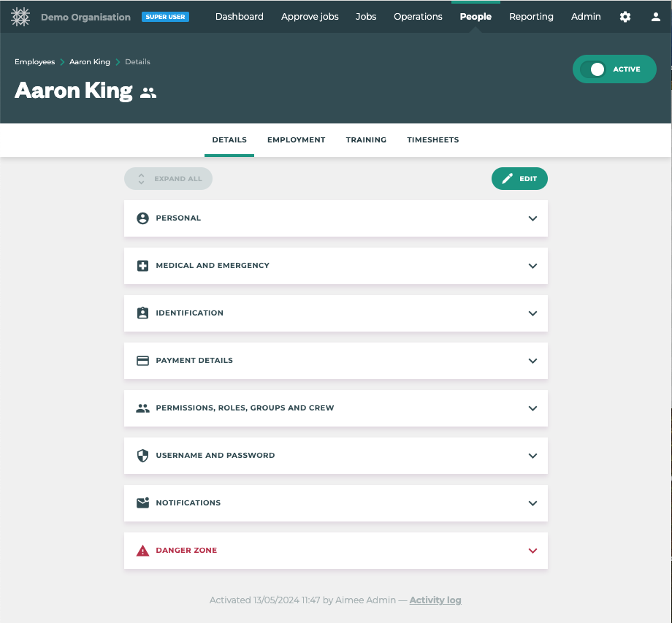The height and width of the screenshot is (623, 672).
Task: Click the Identification badge icon
Action: (142, 313)
